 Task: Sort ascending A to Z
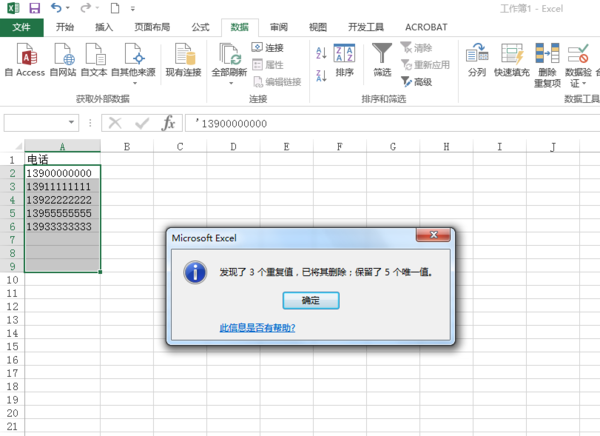point(321,53)
